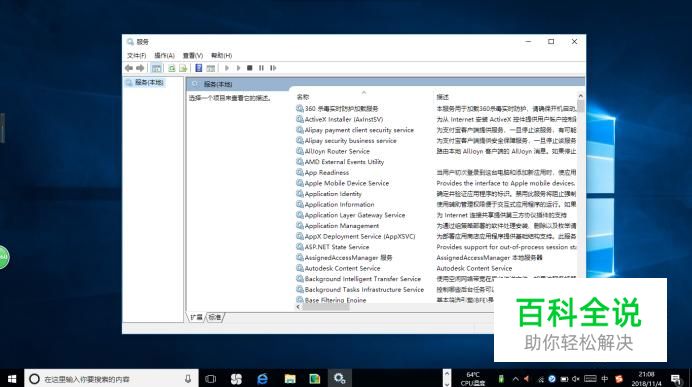Sort by the 描述 column header
The image size is (692, 387).
click(443, 97)
